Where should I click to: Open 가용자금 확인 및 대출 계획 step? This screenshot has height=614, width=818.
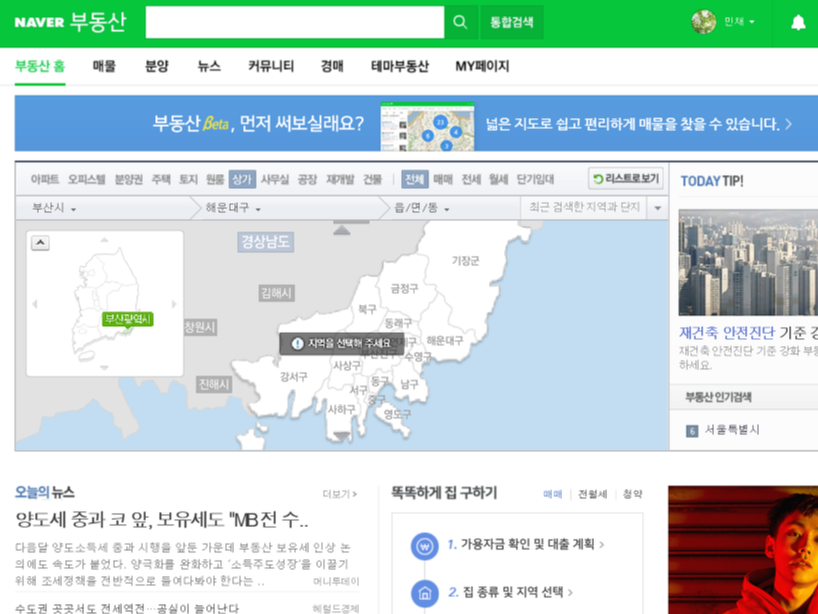pyautogui.click(x=526, y=545)
